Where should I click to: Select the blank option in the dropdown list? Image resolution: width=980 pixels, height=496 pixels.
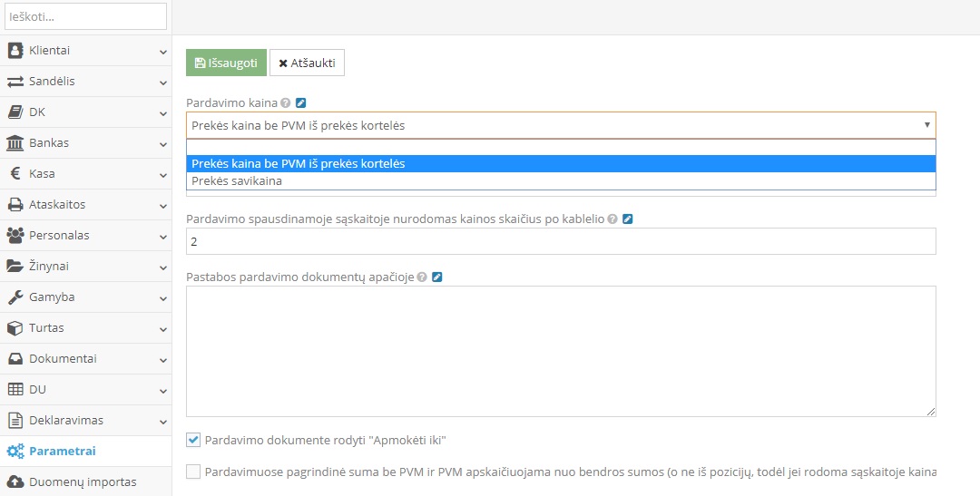tap(561, 148)
